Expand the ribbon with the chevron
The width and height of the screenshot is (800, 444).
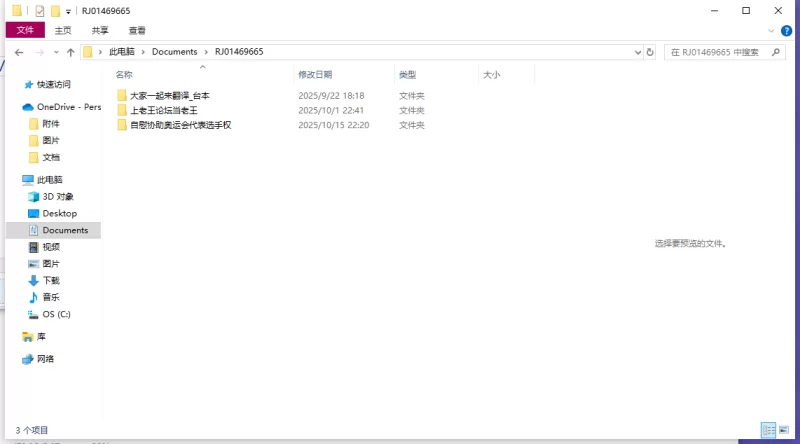click(772, 31)
